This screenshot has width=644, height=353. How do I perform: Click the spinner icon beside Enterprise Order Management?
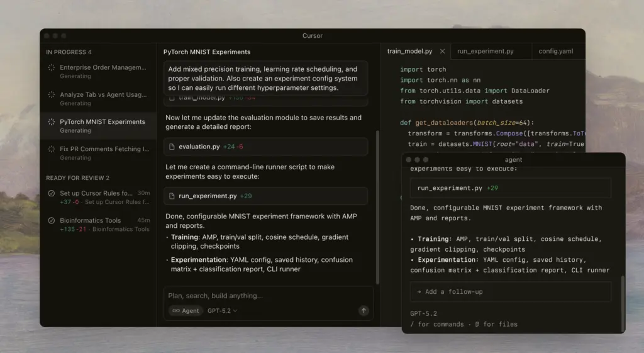coord(52,67)
